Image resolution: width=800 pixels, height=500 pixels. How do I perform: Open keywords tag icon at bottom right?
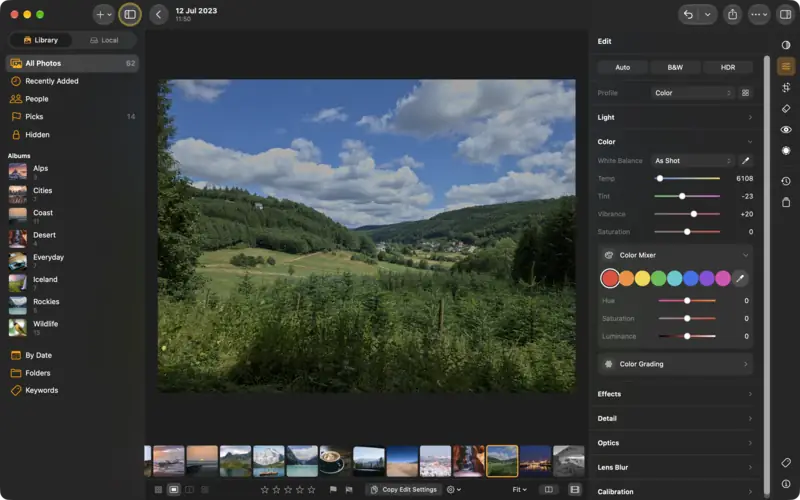click(x=786, y=463)
